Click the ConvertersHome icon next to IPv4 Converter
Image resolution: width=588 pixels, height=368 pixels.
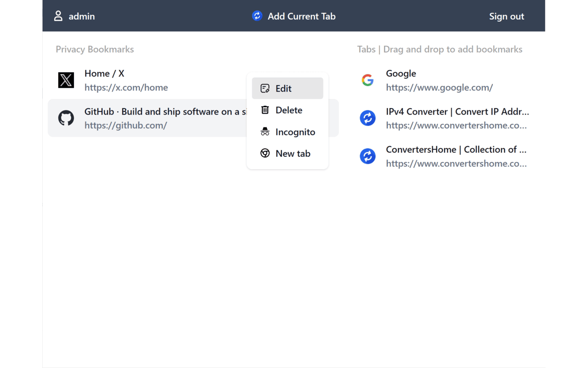[x=367, y=118]
